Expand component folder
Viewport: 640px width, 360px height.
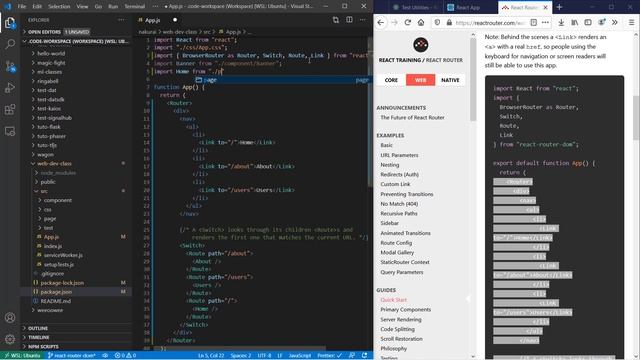coord(58,200)
